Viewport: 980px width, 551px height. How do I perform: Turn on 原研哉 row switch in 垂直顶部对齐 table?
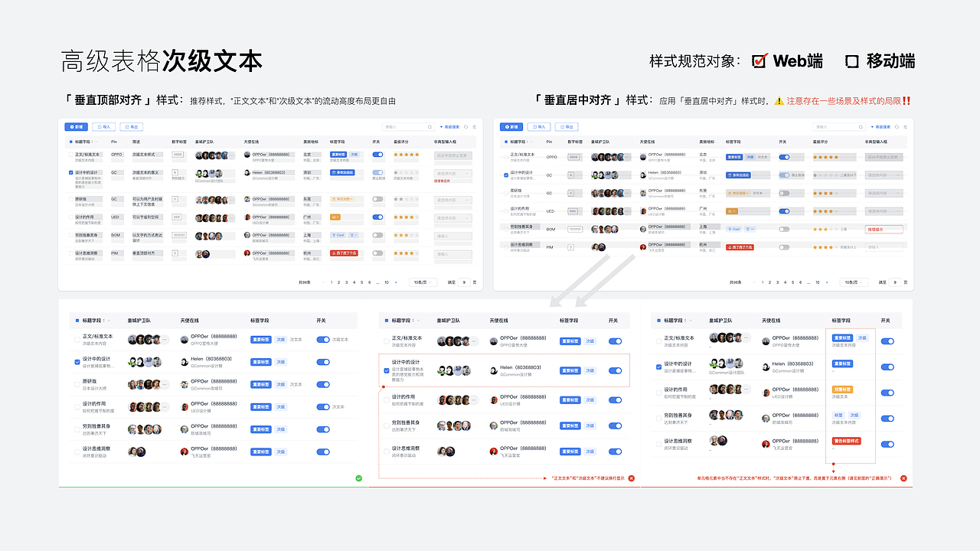coord(378,199)
